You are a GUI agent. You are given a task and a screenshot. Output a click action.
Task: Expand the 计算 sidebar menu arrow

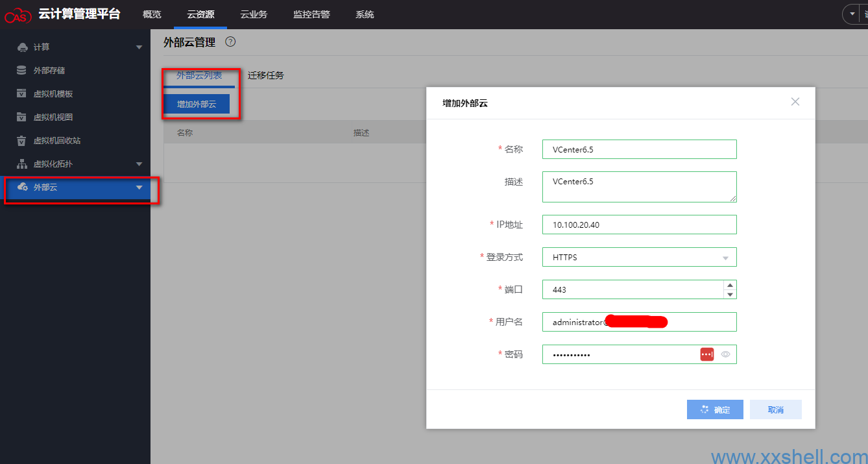[139, 47]
